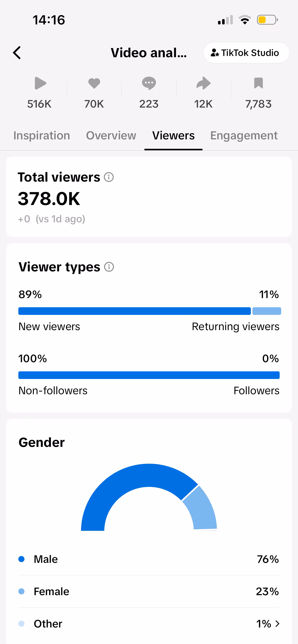This screenshot has width=298, height=644.
Task: Check the battery status icon
Action: tap(267, 20)
